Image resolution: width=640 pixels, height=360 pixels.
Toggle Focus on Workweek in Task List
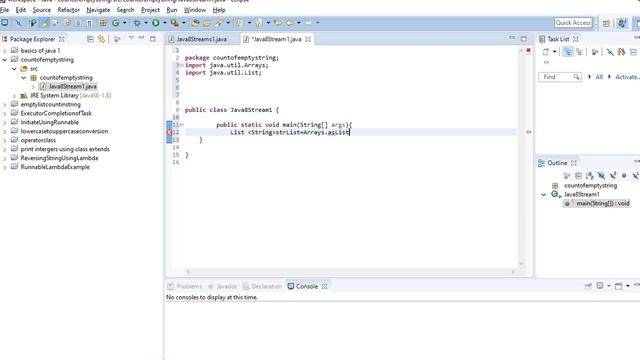tap(595, 52)
